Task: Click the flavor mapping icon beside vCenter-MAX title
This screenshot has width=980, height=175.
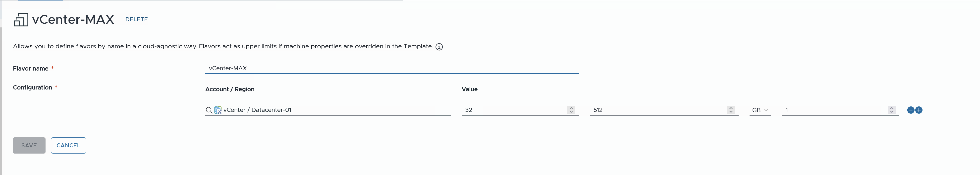Action: click(x=21, y=19)
